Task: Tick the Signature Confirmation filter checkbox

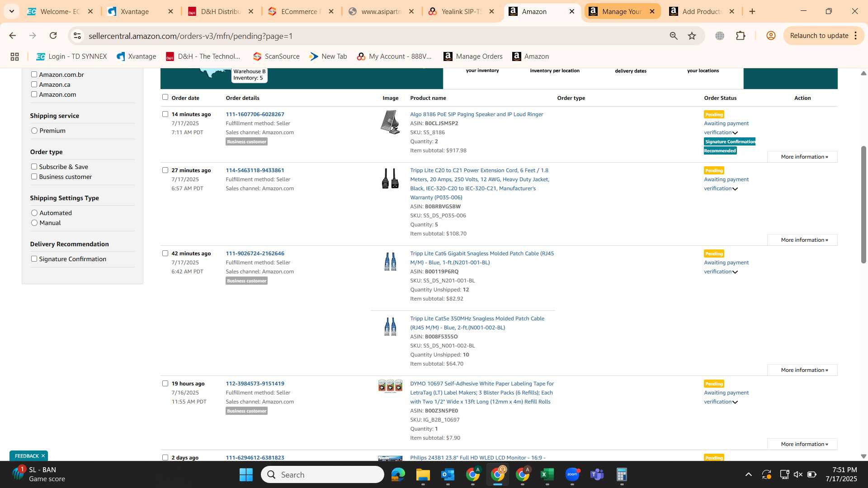Action: tap(34, 259)
